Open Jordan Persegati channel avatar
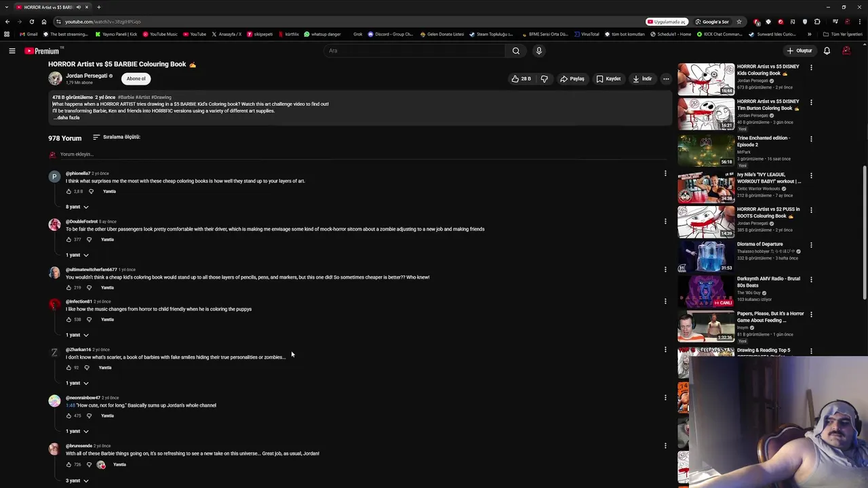 coord(55,79)
